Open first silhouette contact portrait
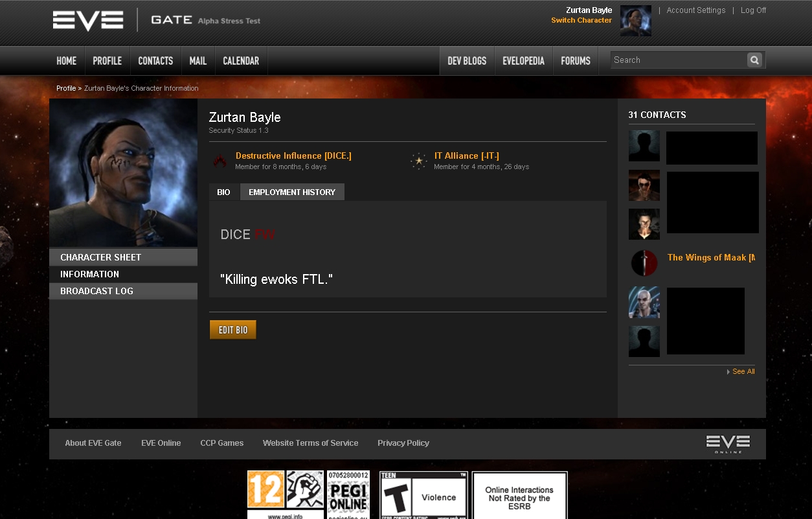The width and height of the screenshot is (812, 519). click(x=644, y=146)
